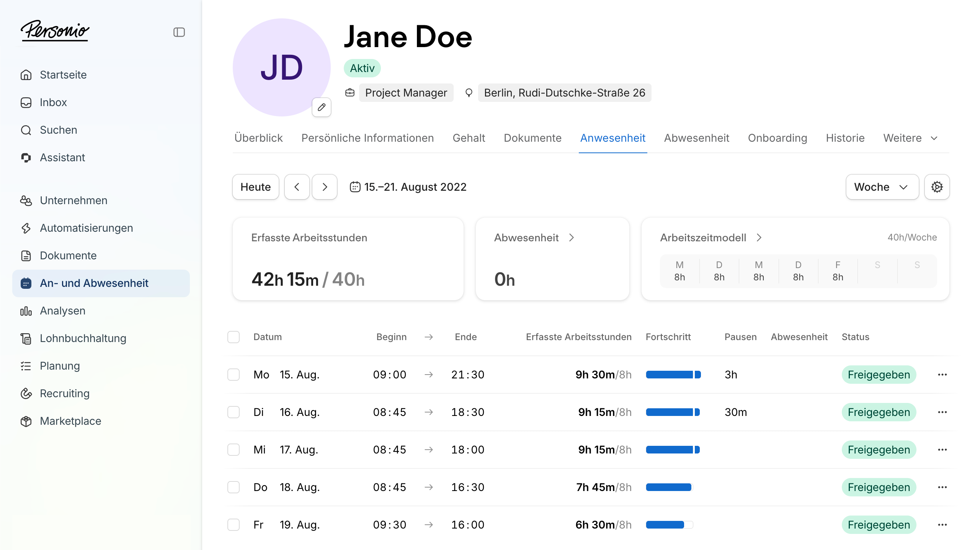Viewport: 980px width, 550px height.
Task: Open the calendar date picker icon
Action: tap(355, 187)
